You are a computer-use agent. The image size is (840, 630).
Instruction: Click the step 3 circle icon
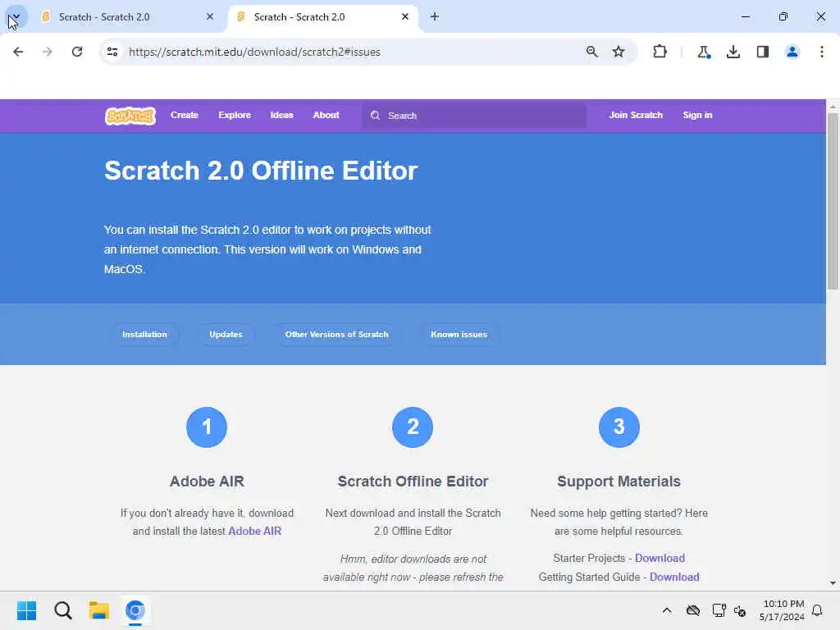(619, 427)
